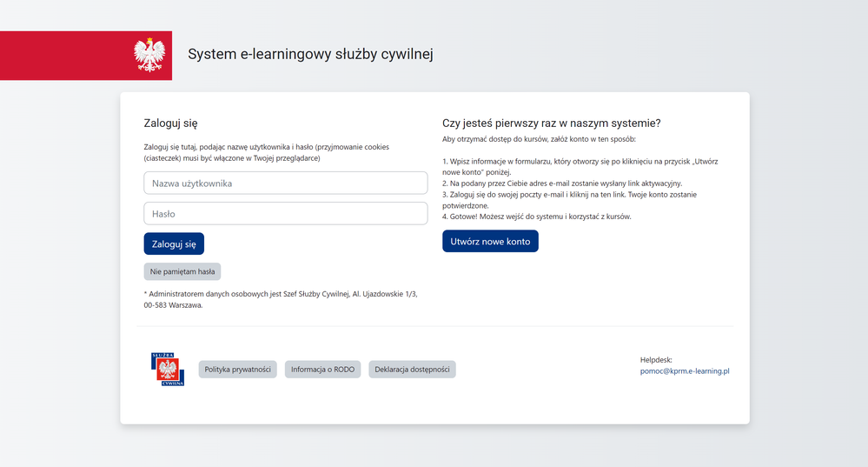Click the Administratorem danych osobowych note
Image resolution: width=868 pixels, height=467 pixels.
tap(280, 299)
